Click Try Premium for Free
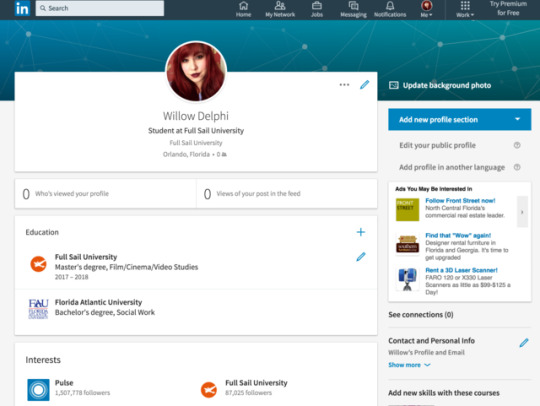 (508, 8)
